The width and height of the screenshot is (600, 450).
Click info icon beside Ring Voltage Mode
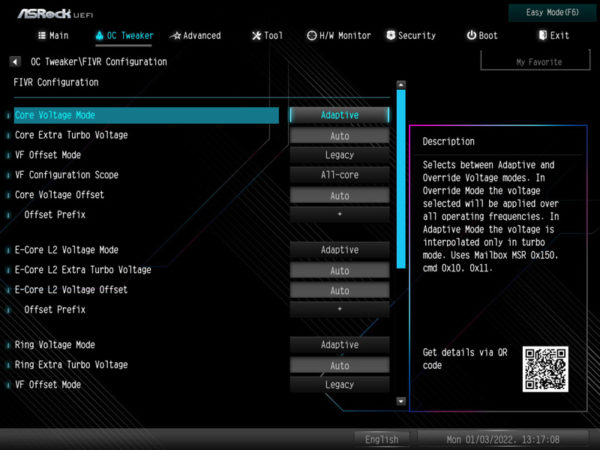[8, 345]
